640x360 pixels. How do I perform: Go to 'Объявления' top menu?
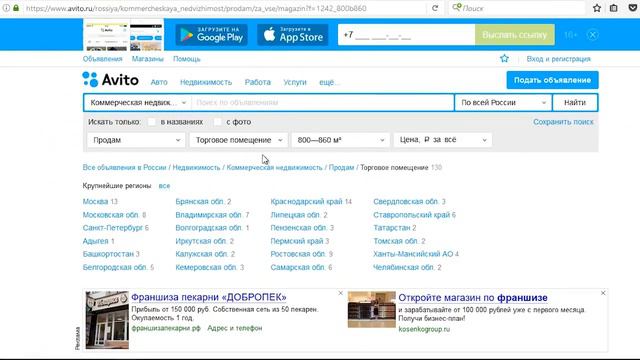coord(102,59)
